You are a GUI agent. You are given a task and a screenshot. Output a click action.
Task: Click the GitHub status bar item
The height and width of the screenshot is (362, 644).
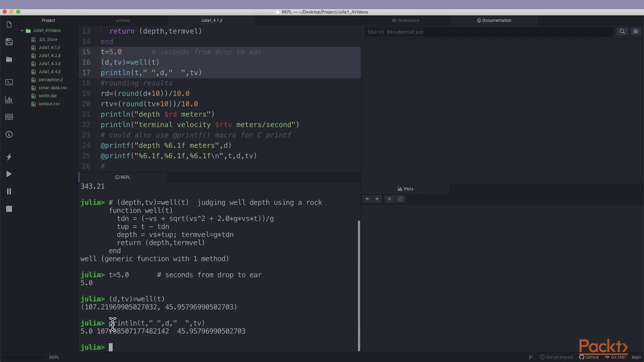(x=589, y=357)
